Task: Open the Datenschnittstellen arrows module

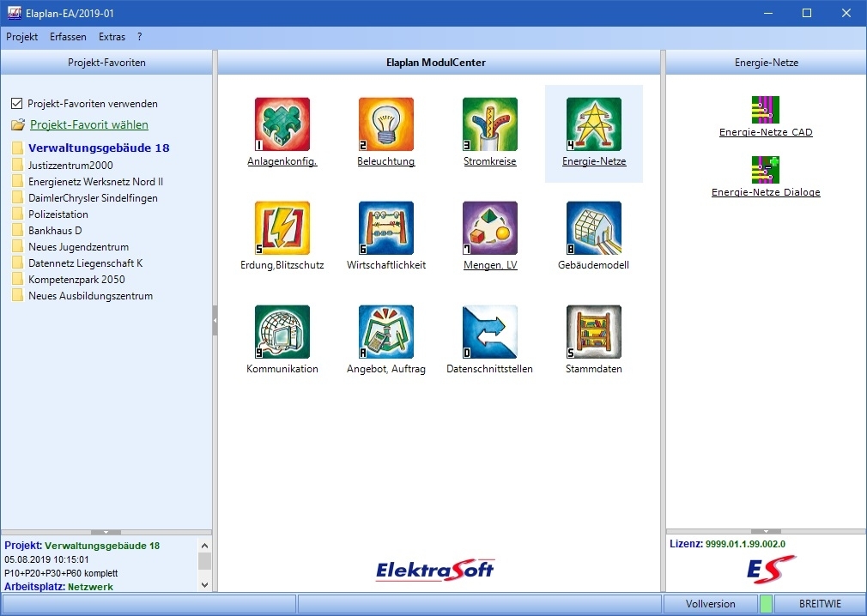Action: 490,331
